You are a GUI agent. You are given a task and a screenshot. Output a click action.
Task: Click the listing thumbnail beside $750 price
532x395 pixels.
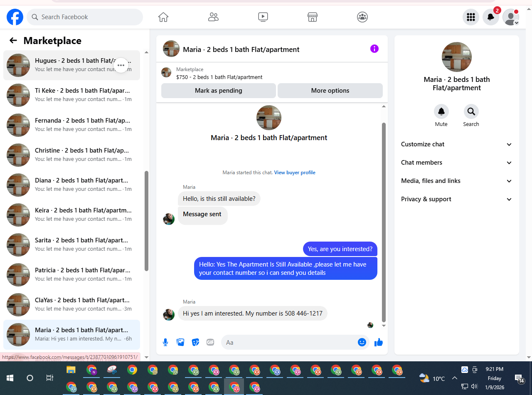166,72
